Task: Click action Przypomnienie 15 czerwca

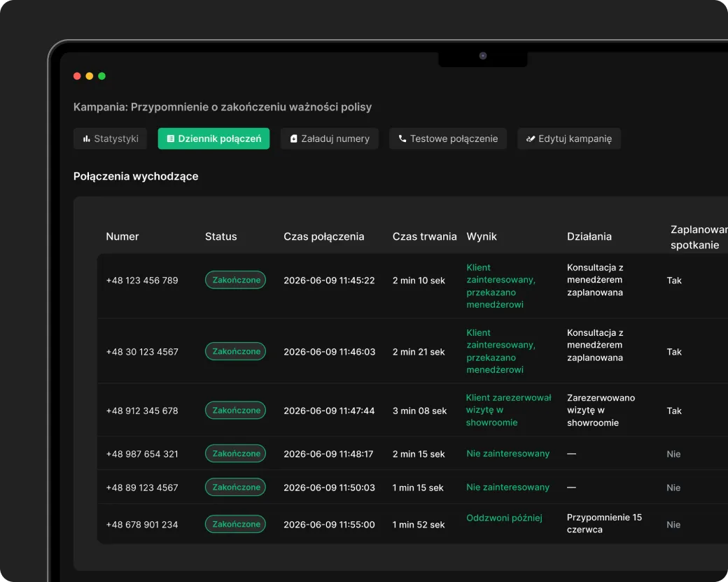Action: [x=604, y=523]
